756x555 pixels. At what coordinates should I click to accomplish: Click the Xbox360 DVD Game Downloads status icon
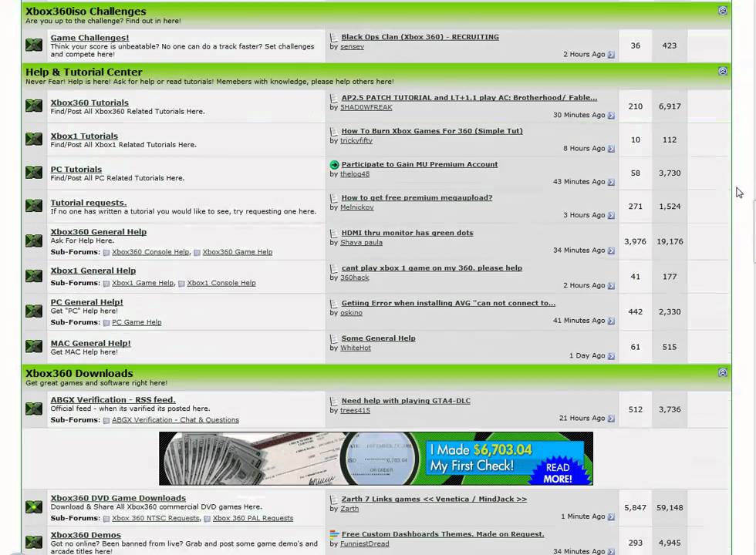[x=34, y=507]
